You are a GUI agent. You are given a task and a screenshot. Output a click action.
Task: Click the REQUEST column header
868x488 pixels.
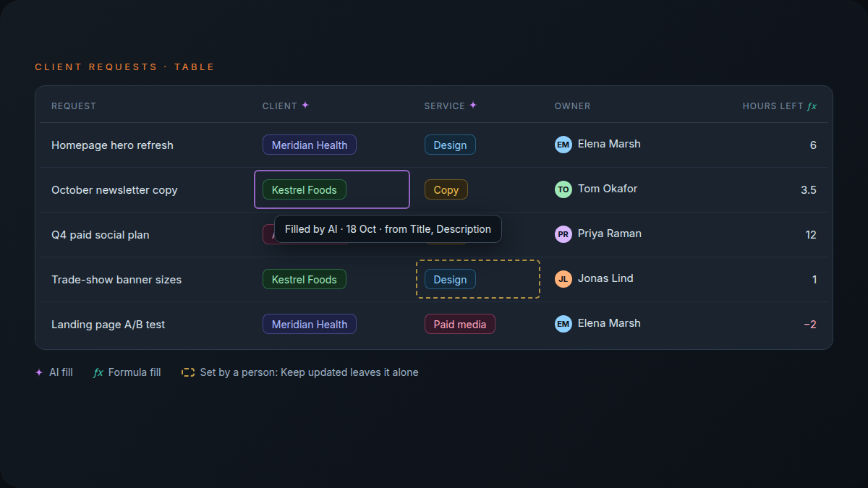(74, 106)
